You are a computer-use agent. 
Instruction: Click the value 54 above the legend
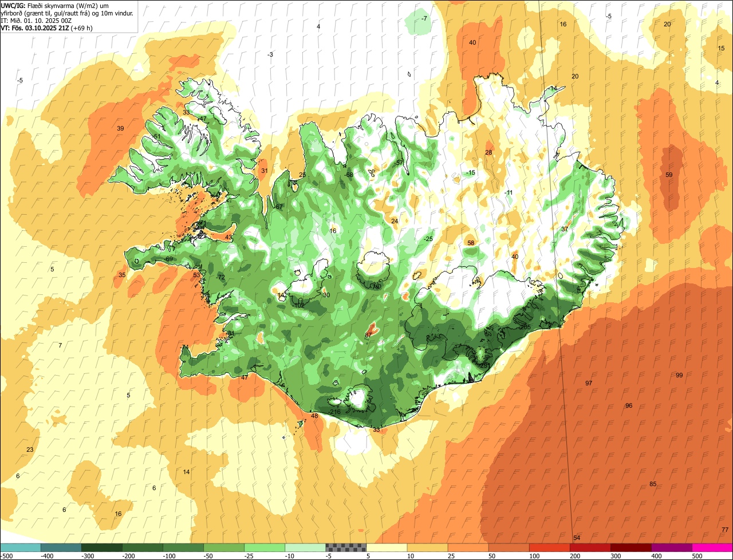(x=577, y=538)
